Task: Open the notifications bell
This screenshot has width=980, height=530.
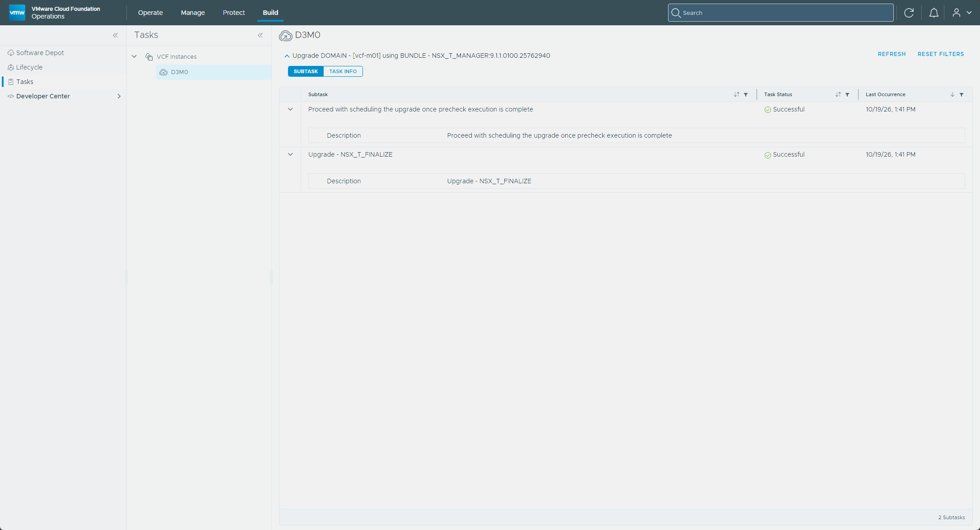Action: click(x=934, y=13)
